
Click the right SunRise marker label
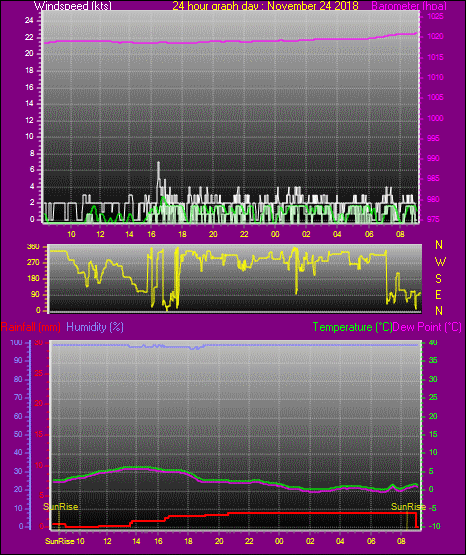coord(408,507)
